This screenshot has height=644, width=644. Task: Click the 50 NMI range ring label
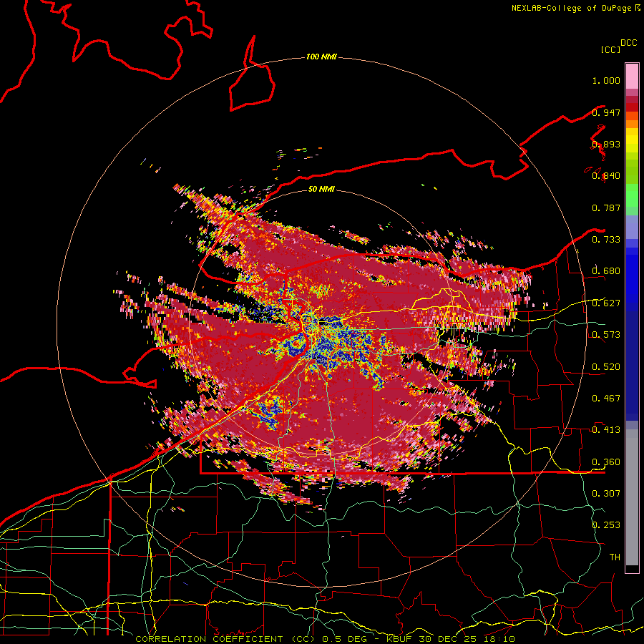(321, 189)
